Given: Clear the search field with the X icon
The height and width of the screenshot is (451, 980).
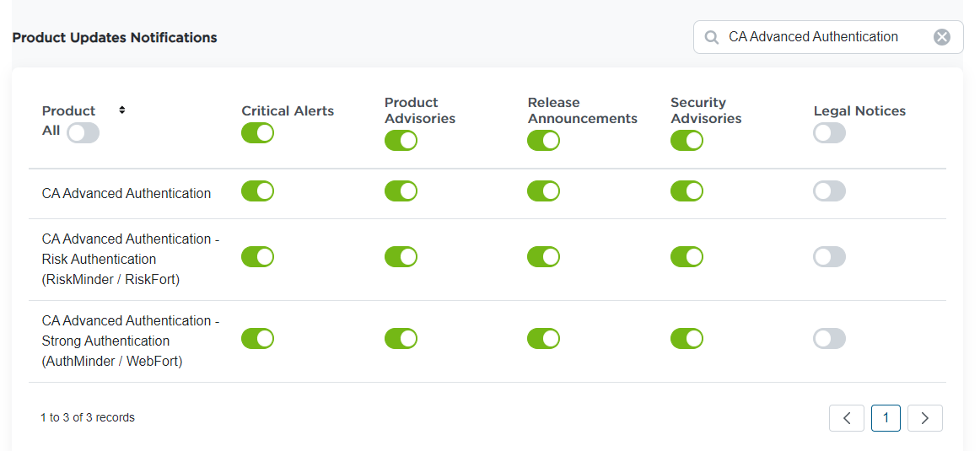Looking at the screenshot, I should click(x=942, y=37).
